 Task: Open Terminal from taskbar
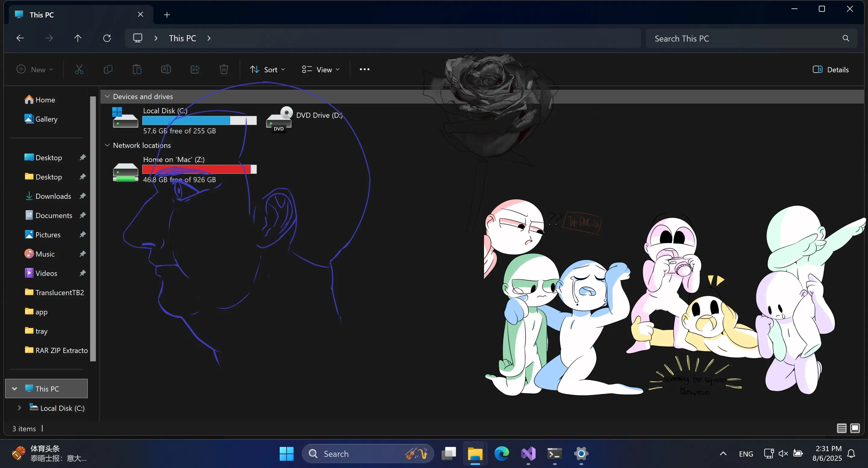tap(555, 454)
